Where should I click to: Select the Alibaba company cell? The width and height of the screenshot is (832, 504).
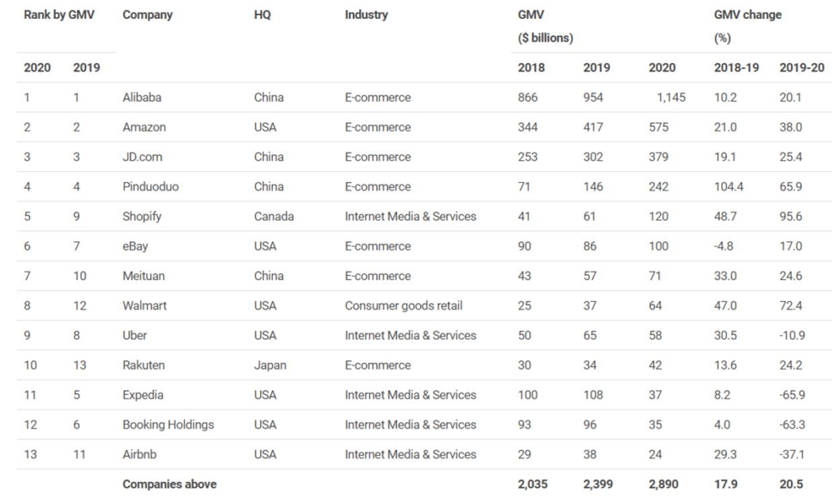click(x=142, y=97)
